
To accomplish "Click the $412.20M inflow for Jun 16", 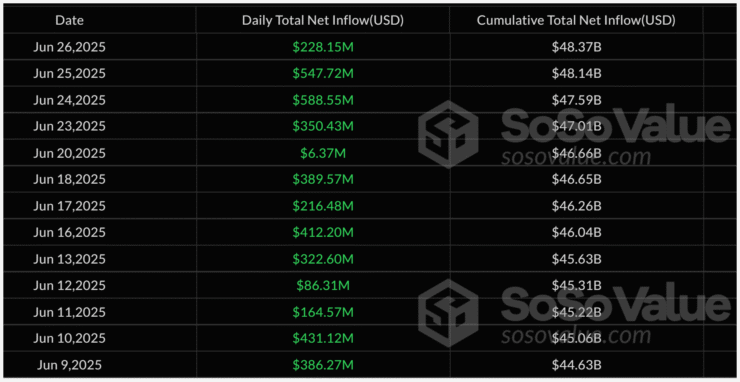I will tap(323, 232).
